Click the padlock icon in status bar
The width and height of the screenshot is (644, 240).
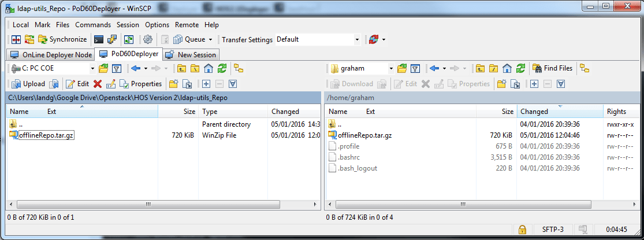click(523, 230)
